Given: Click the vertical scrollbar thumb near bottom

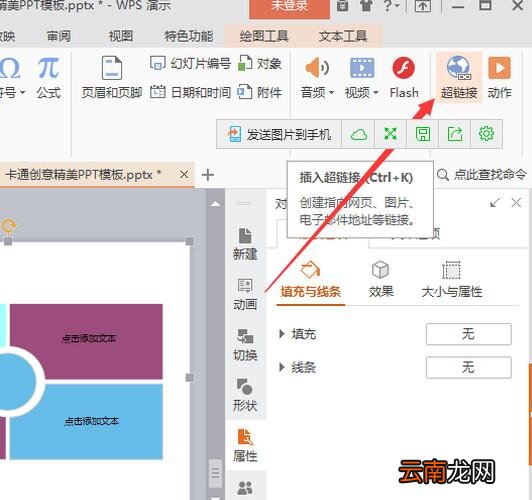Looking at the screenshot, I should pos(215,473).
